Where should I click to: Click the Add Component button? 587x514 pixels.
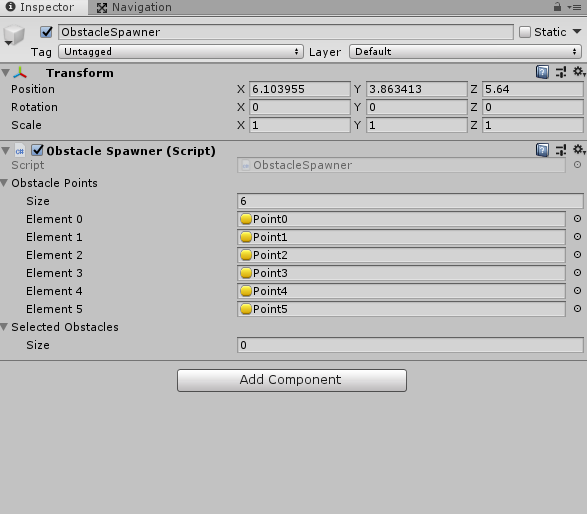pyautogui.click(x=292, y=380)
